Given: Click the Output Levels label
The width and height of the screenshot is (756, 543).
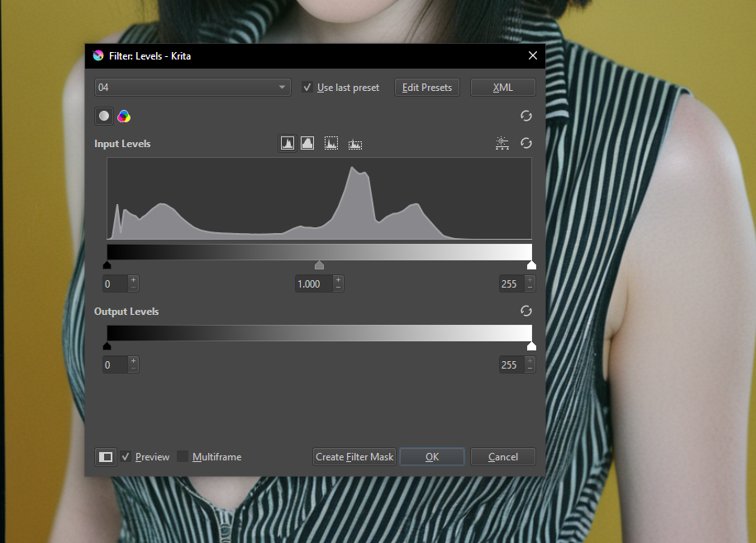Looking at the screenshot, I should [x=126, y=312].
